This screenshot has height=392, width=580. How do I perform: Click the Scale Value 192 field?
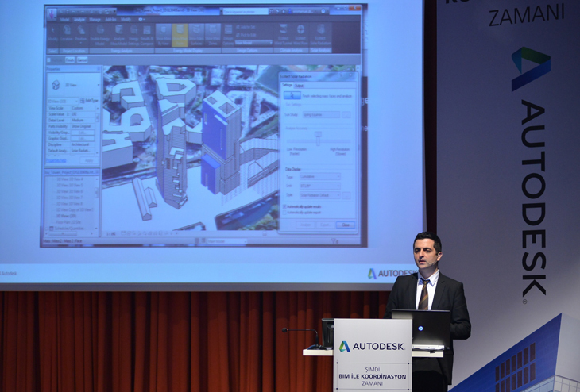click(83, 114)
